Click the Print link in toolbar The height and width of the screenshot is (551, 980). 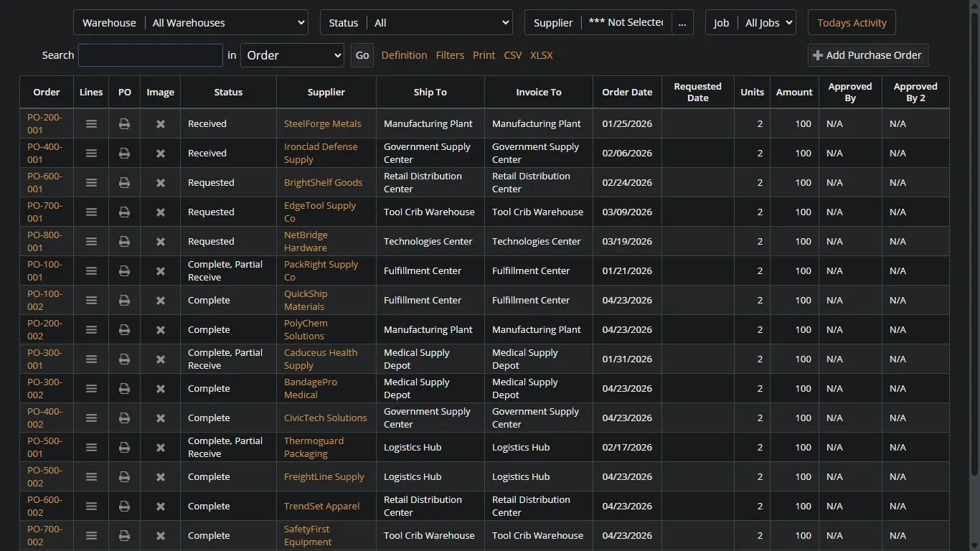coord(484,55)
